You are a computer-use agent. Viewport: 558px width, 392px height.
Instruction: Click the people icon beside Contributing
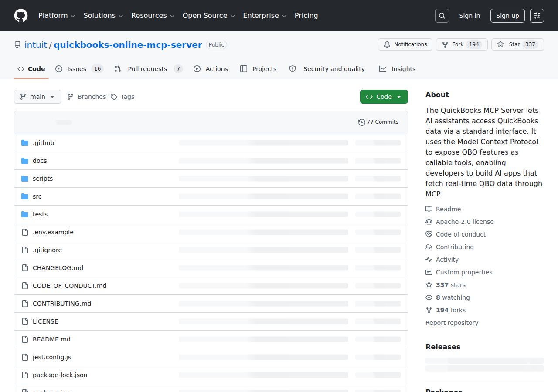coord(429,247)
